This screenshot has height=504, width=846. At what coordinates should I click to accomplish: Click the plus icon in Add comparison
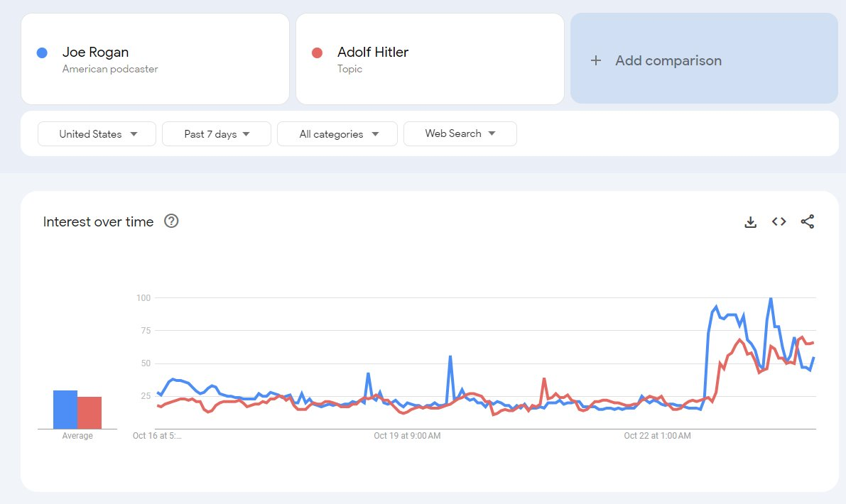[596, 60]
